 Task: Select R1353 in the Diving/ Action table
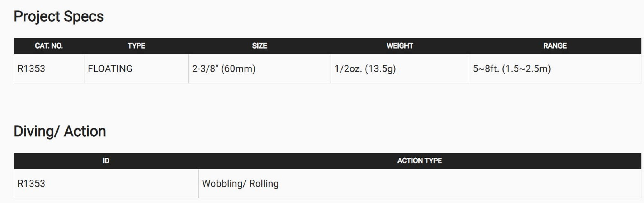point(31,183)
